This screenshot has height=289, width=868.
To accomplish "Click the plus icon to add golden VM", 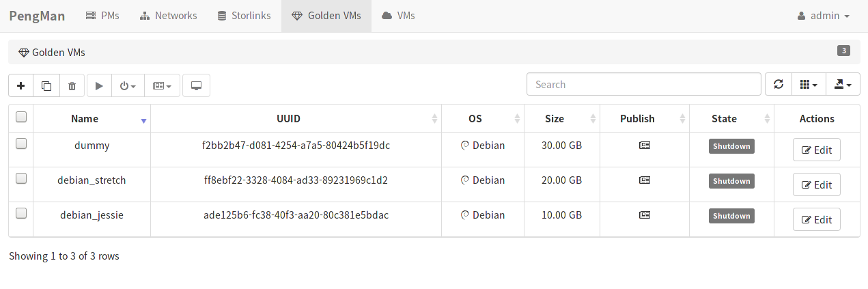I will pos(21,85).
